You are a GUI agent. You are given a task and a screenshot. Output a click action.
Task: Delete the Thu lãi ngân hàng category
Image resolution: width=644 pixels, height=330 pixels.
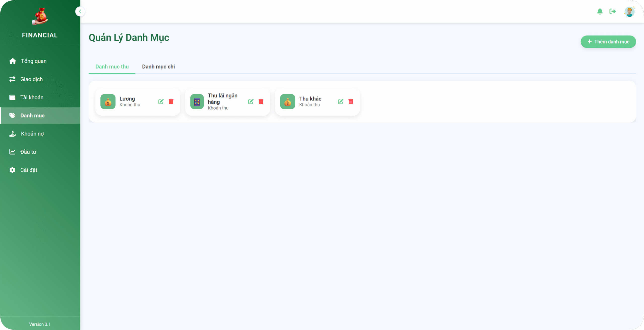261,102
